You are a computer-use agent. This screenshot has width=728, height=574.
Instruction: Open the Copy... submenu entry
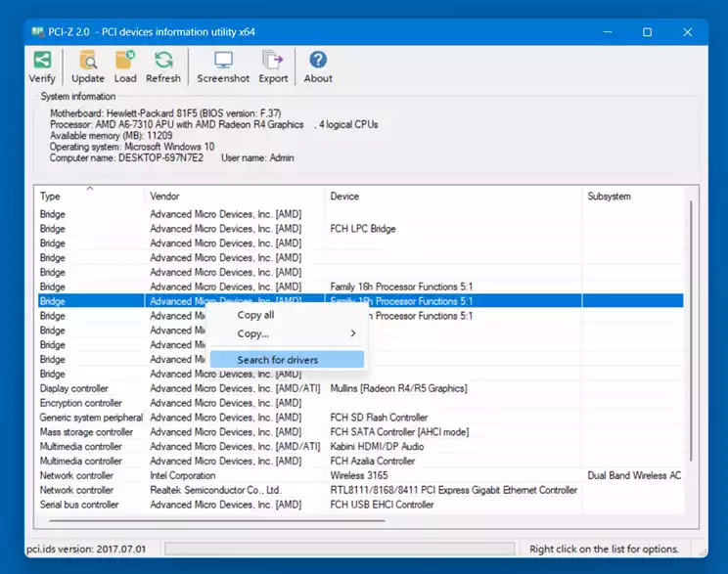click(x=287, y=333)
